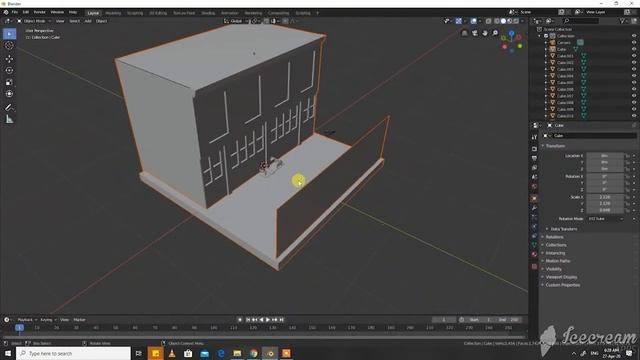
Task: Switch to the Modeling workspace tab
Action: point(113,13)
